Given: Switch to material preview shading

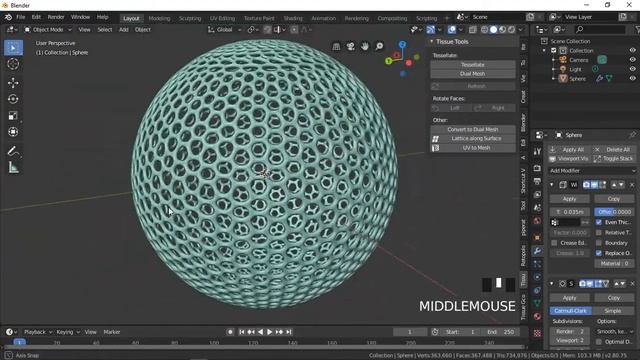Looking at the screenshot, I should [502, 30].
